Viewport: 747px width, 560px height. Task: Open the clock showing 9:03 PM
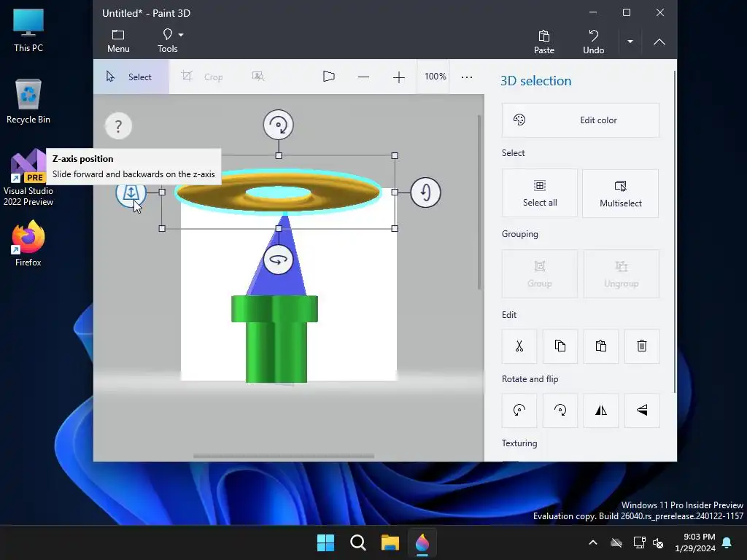(695, 542)
